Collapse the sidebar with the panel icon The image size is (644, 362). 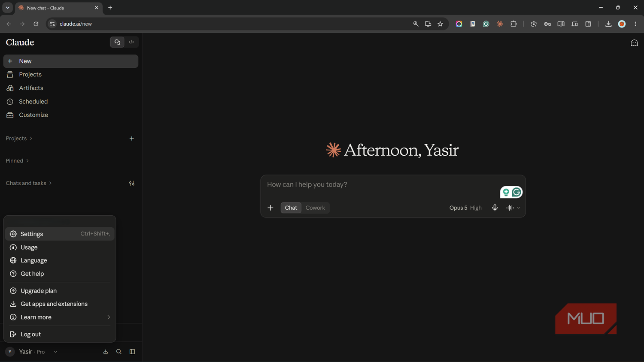132,352
